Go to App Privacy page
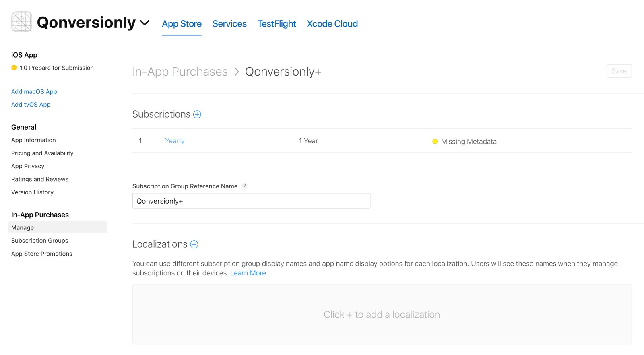The width and height of the screenshot is (644, 355). point(28,166)
